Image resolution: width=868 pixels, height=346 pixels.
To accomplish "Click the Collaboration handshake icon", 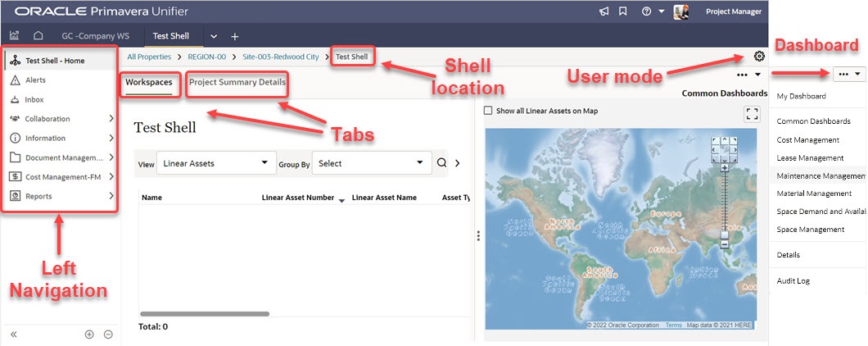I will 15,119.
